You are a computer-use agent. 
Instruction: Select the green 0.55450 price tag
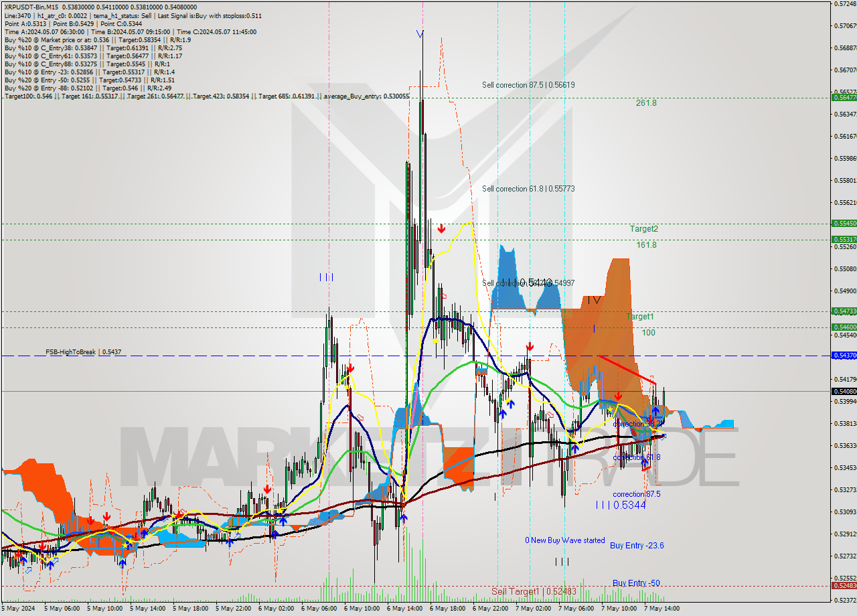point(843,224)
